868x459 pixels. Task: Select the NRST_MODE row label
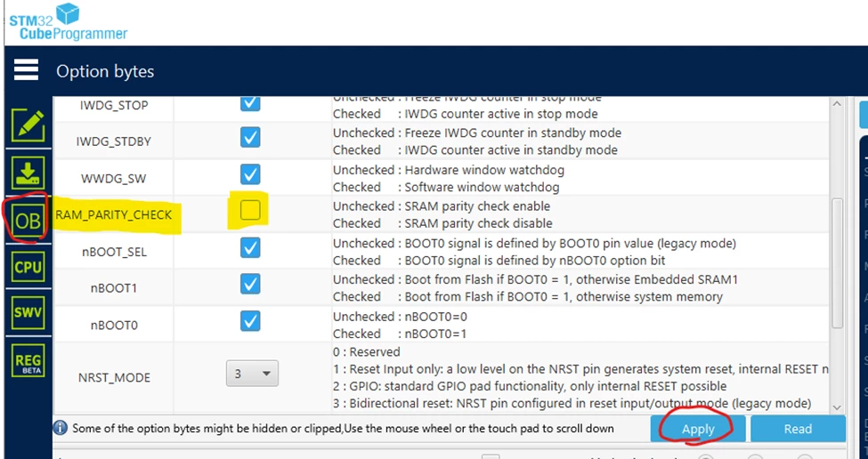coord(113,378)
